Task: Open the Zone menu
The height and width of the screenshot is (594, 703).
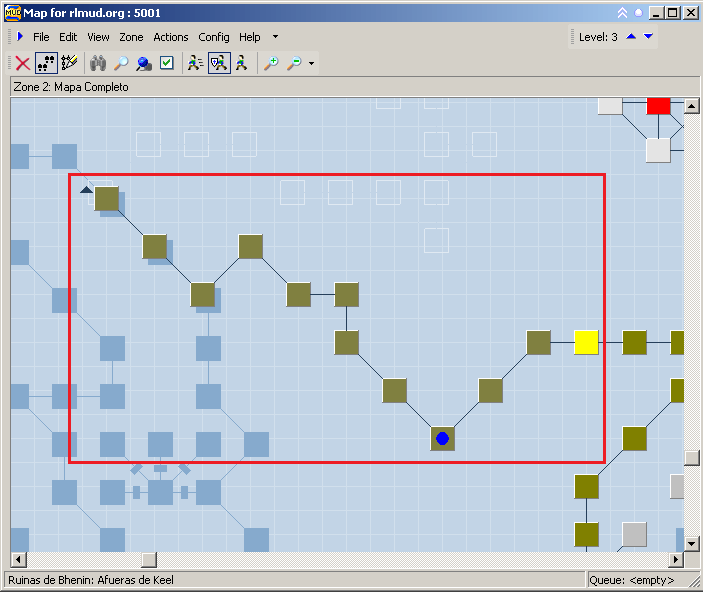Action: pyautogui.click(x=131, y=37)
